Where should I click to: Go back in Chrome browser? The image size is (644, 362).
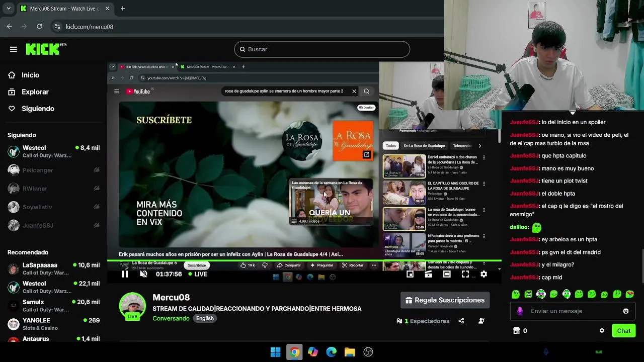(x=10, y=27)
